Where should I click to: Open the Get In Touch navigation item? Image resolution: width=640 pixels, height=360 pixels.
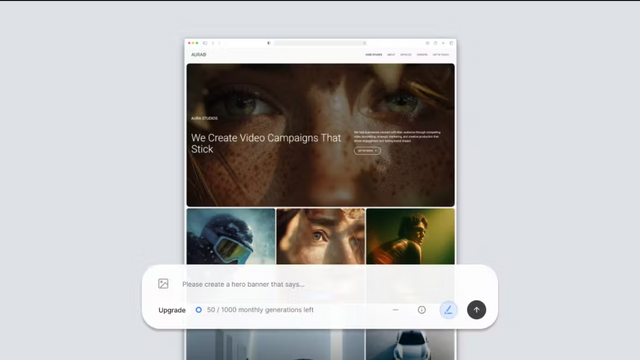[x=441, y=55]
